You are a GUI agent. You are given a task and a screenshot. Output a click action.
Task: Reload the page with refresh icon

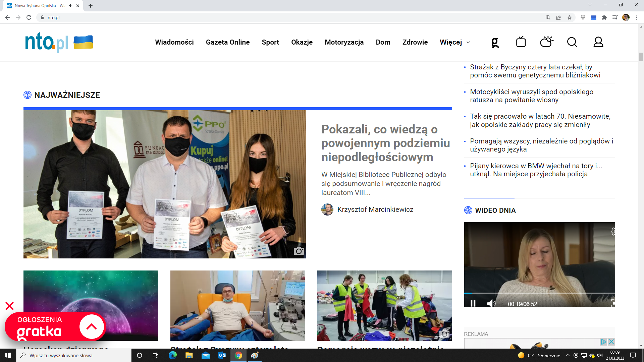[29, 17]
